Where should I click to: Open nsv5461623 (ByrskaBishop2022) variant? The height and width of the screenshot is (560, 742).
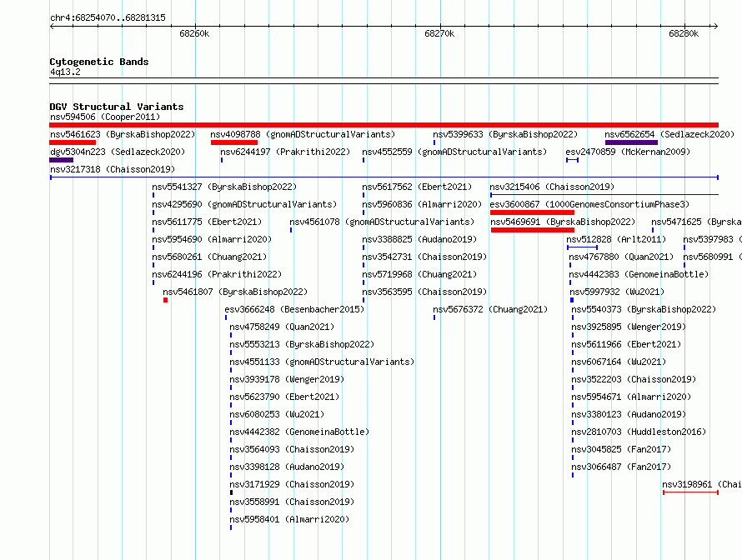click(123, 134)
